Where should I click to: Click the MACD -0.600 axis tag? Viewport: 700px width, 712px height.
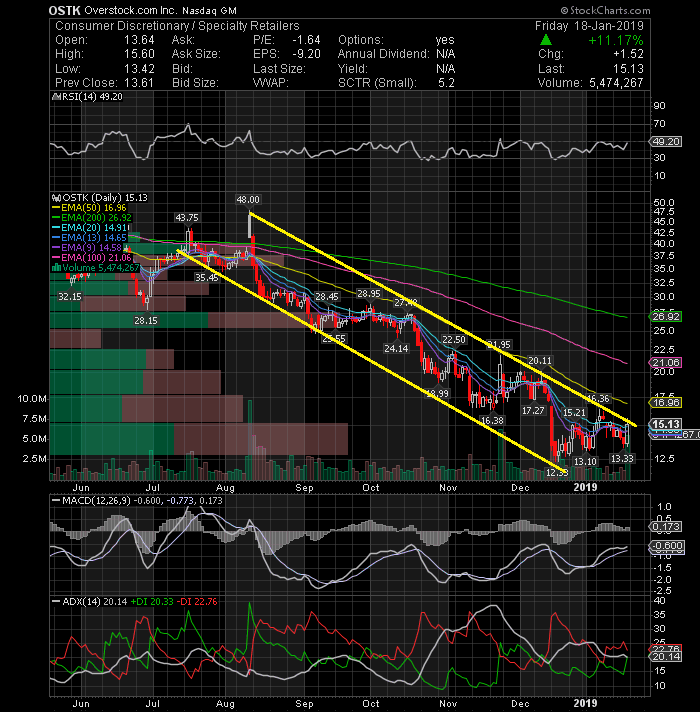tap(666, 546)
